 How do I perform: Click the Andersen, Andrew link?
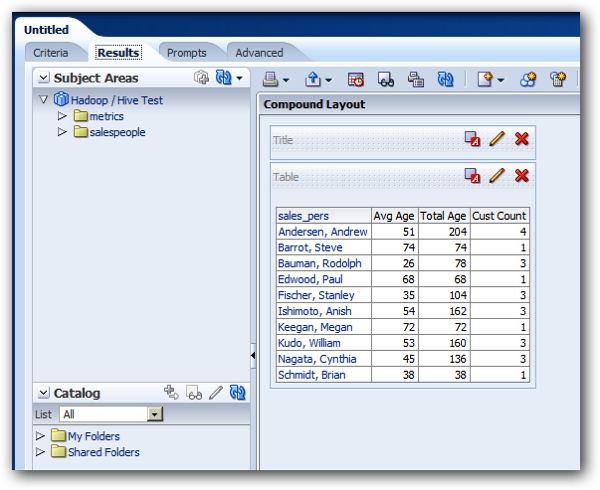coord(323,232)
